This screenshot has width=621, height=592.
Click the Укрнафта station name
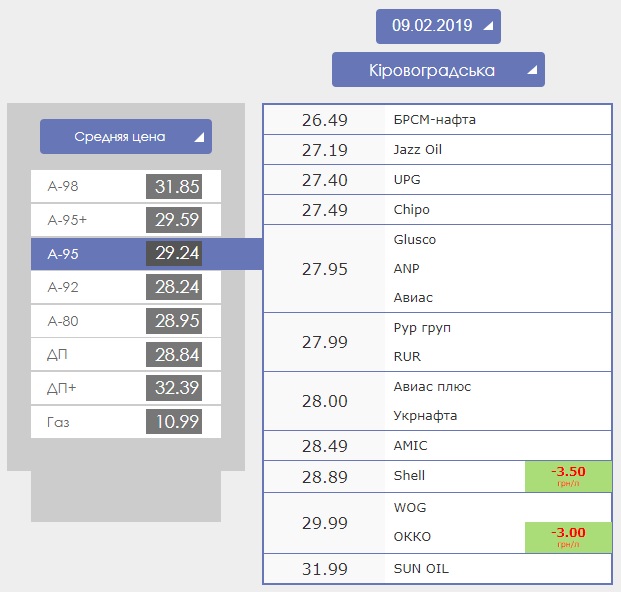point(425,416)
